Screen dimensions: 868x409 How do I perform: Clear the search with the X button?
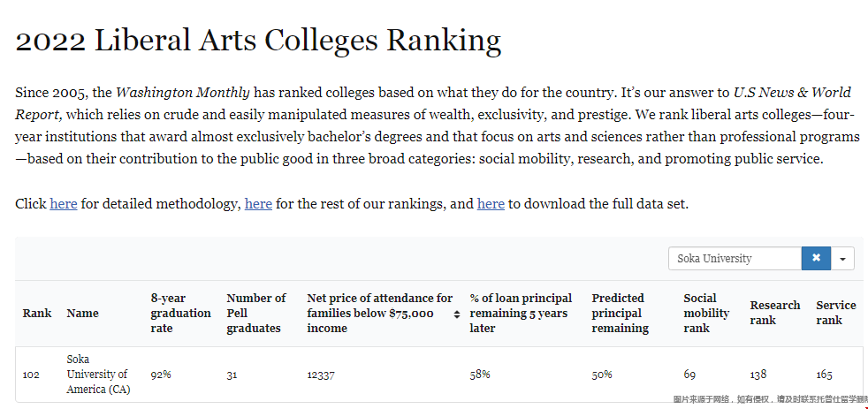click(816, 259)
